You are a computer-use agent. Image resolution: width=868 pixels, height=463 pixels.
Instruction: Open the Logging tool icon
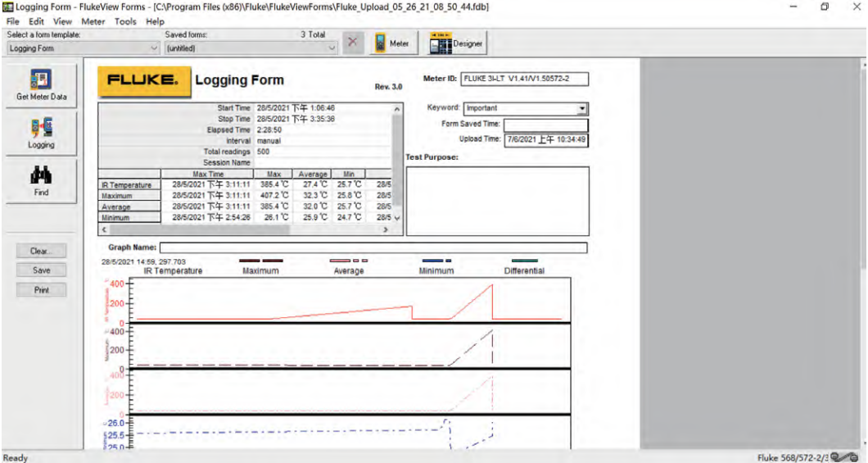41,127
